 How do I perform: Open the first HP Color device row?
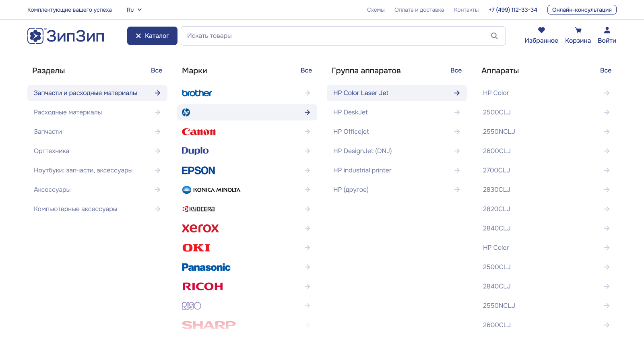pos(547,93)
